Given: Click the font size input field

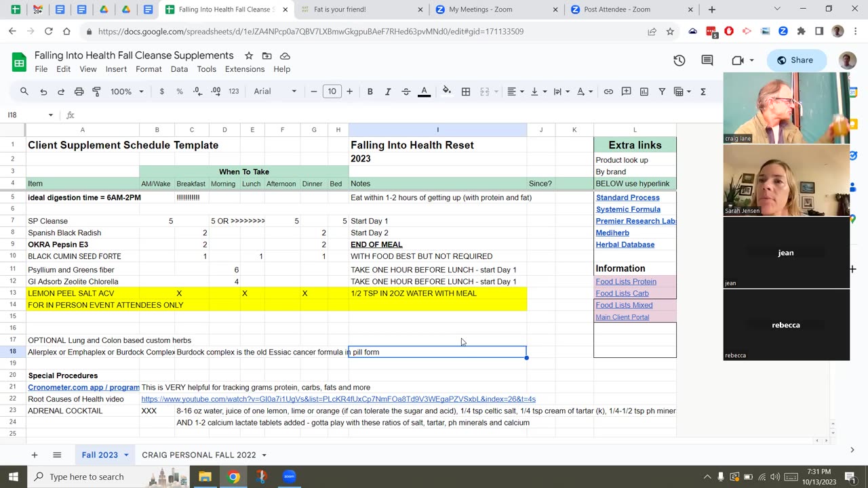Looking at the screenshot, I should pyautogui.click(x=332, y=91).
